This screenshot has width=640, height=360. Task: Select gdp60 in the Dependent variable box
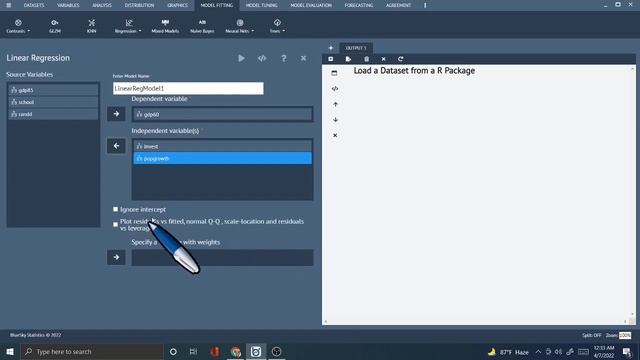tap(222, 114)
